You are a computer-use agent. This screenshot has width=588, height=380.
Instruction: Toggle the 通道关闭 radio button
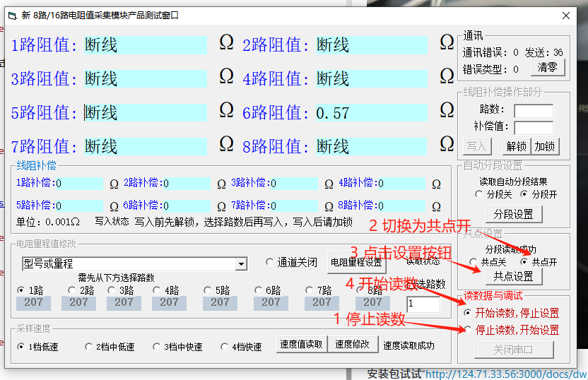pyautogui.click(x=270, y=262)
